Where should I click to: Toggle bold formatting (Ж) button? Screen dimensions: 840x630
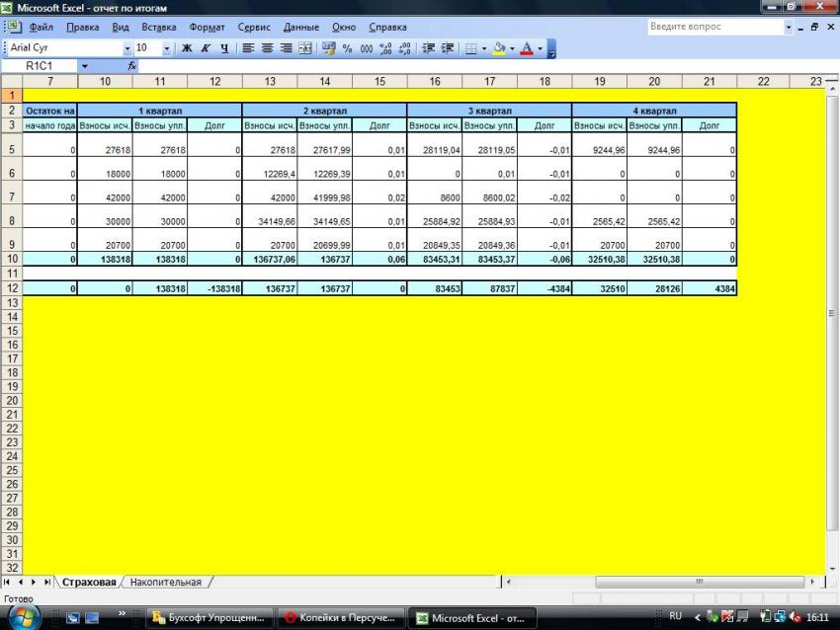(x=186, y=47)
